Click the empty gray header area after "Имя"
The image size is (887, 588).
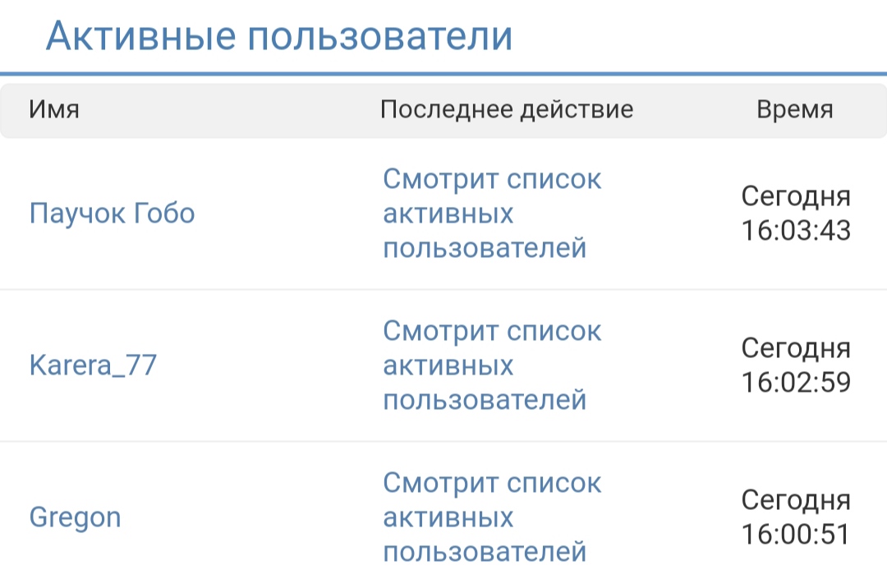click(x=230, y=109)
